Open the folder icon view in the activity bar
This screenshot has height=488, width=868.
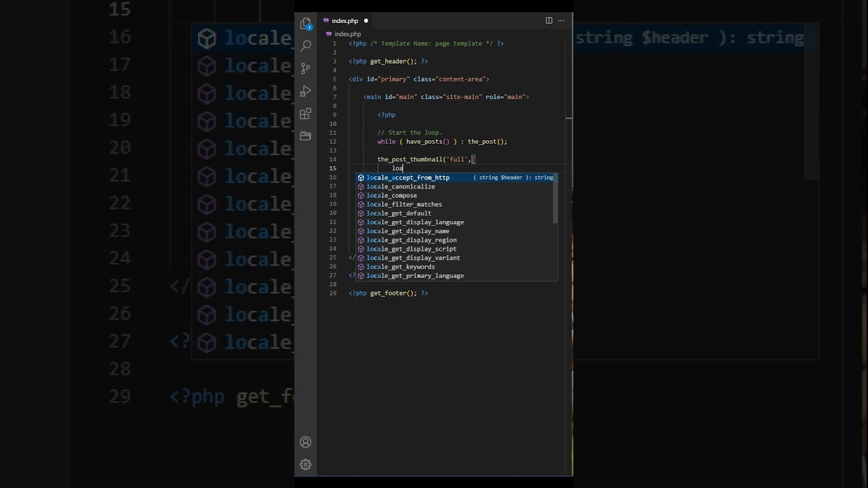coord(306,136)
